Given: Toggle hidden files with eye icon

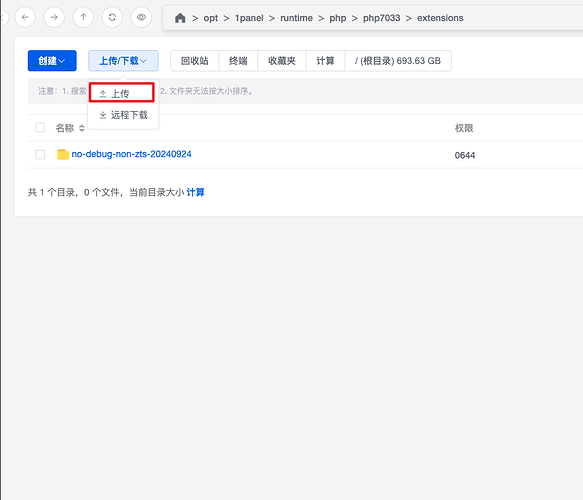Looking at the screenshot, I should pos(141,17).
